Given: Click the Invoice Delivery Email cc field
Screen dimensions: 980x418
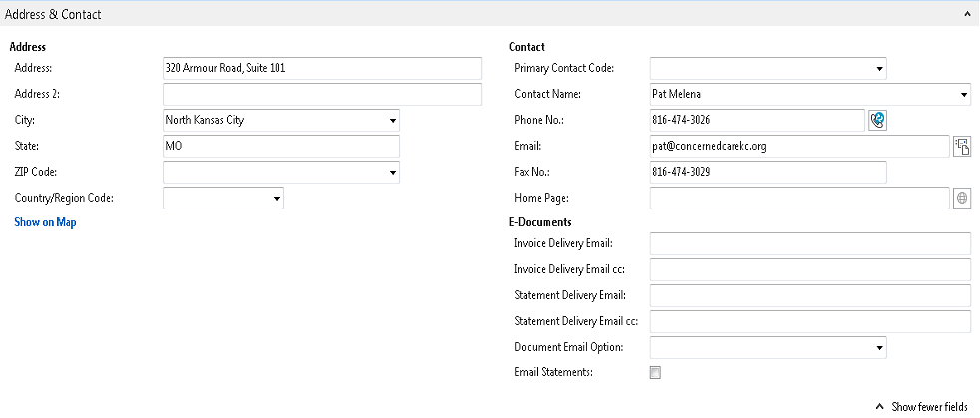Looking at the screenshot, I should coord(810,270).
